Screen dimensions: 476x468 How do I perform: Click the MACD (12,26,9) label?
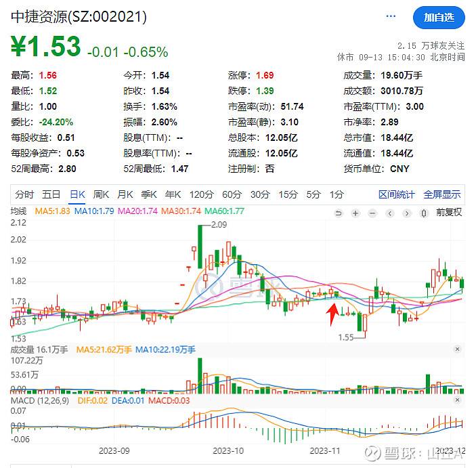point(40,400)
